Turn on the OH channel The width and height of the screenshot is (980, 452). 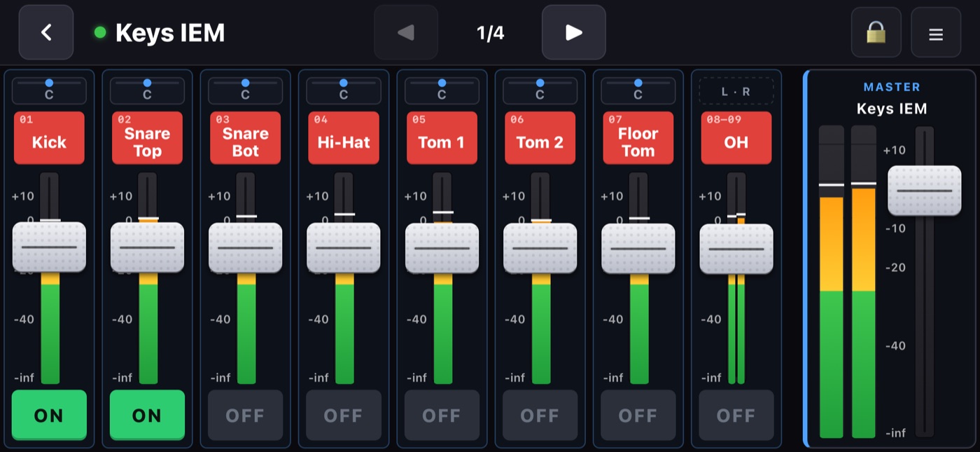tap(736, 416)
